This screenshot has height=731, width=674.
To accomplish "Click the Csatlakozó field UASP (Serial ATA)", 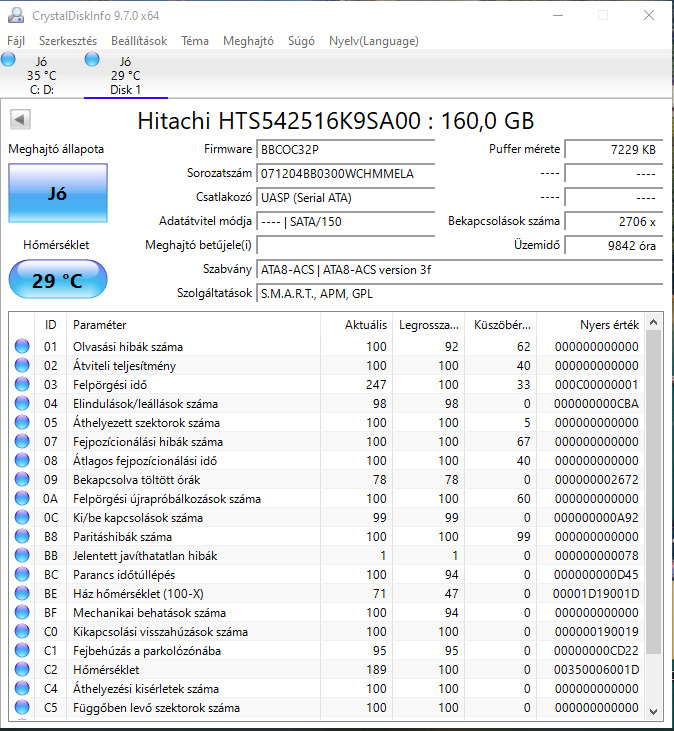I will coord(345,198).
